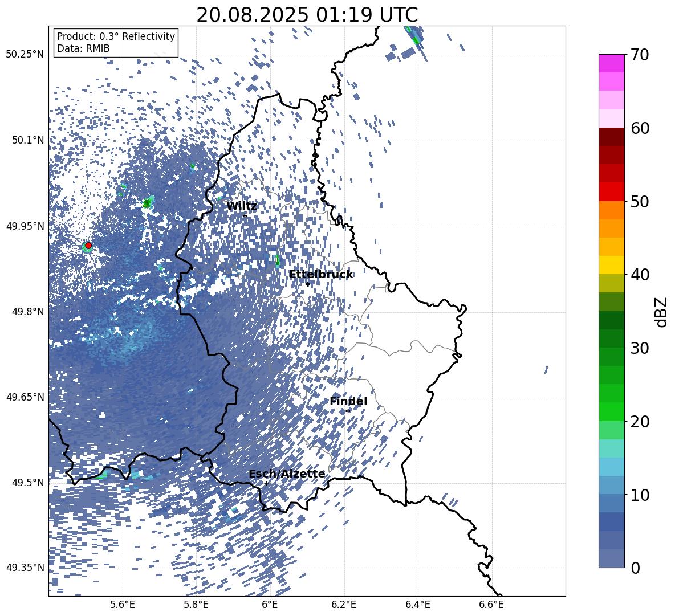Click the colorbar tick label 20
The width and height of the screenshot is (675, 616).
tap(640, 422)
